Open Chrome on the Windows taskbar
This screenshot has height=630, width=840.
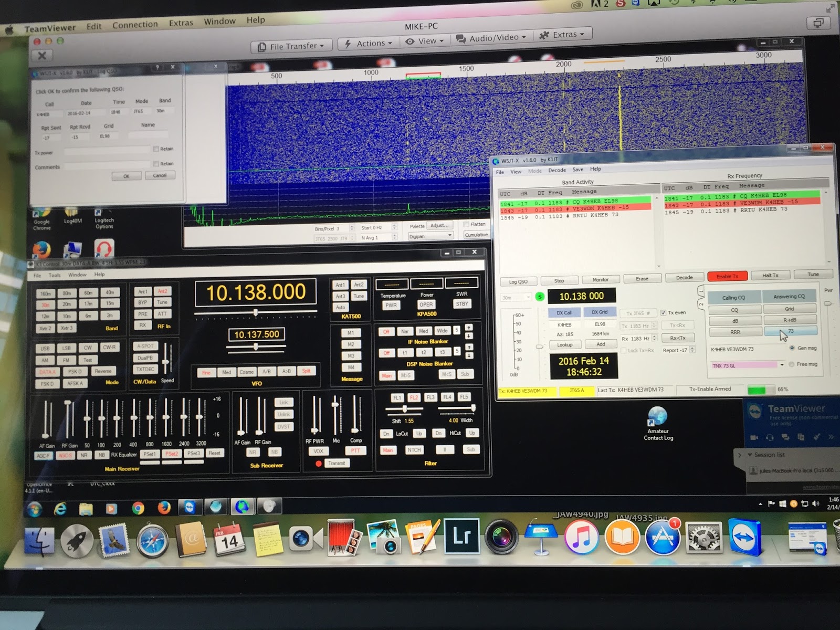[138, 508]
